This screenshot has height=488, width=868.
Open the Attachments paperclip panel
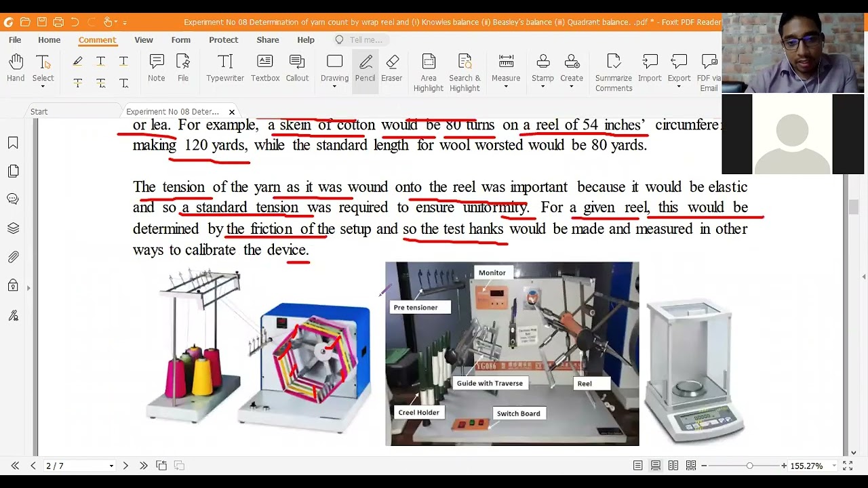click(x=13, y=257)
